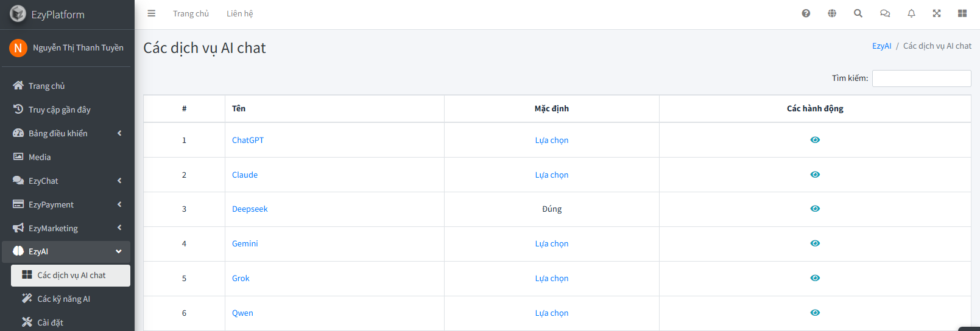980x331 pixels.
Task: Click the Đúng value in Deepseek row
Action: coord(552,209)
